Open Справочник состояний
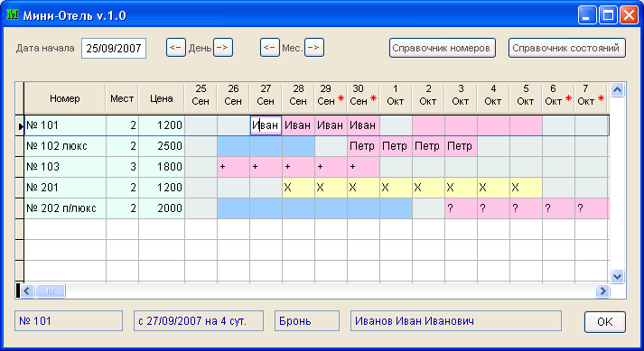 click(x=567, y=48)
